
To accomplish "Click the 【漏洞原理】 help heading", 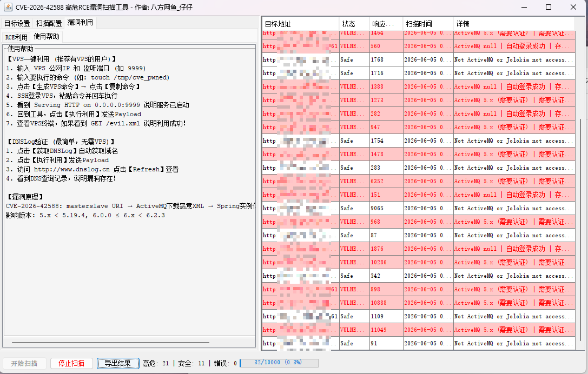I will pos(25,197).
